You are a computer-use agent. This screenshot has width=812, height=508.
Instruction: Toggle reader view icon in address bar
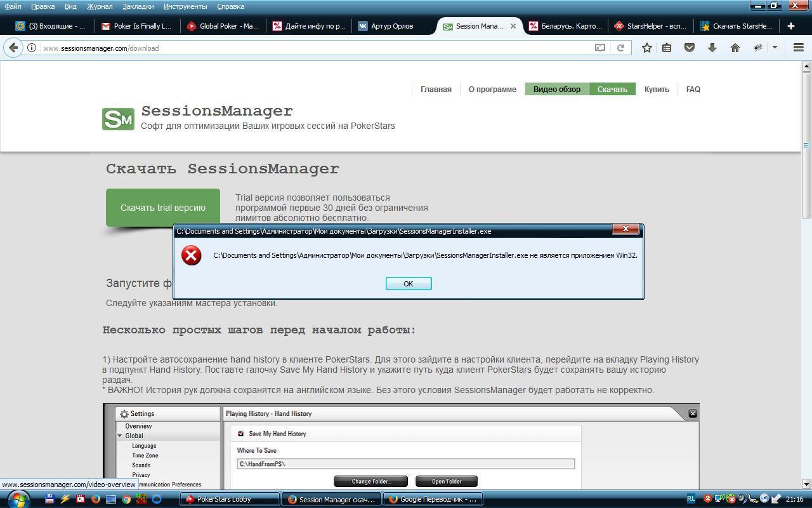click(x=599, y=48)
